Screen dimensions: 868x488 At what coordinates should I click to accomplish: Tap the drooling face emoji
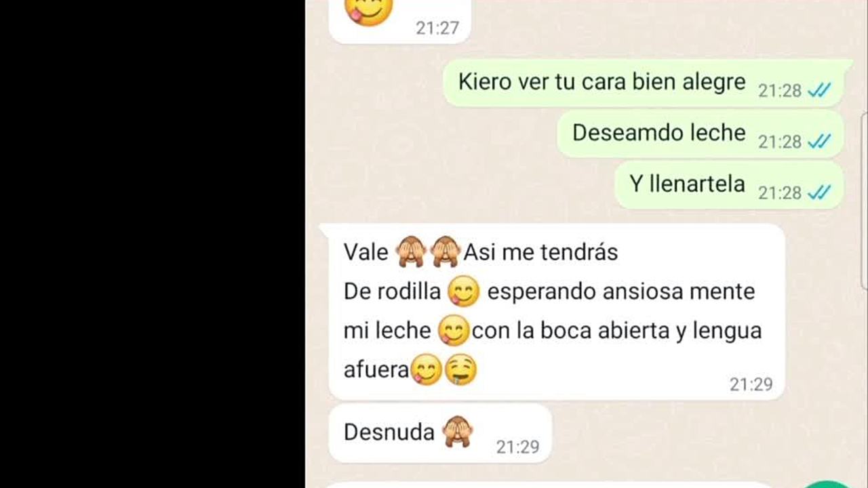pyautogui.click(x=462, y=369)
